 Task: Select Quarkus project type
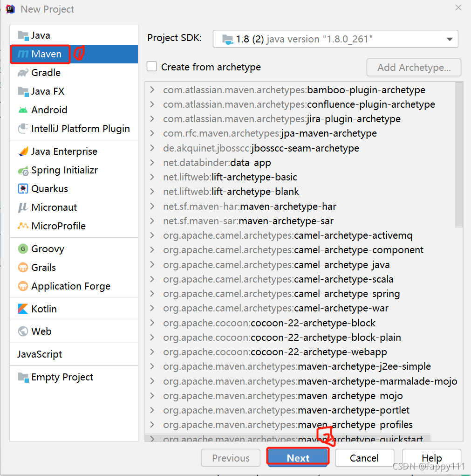point(74,189)
